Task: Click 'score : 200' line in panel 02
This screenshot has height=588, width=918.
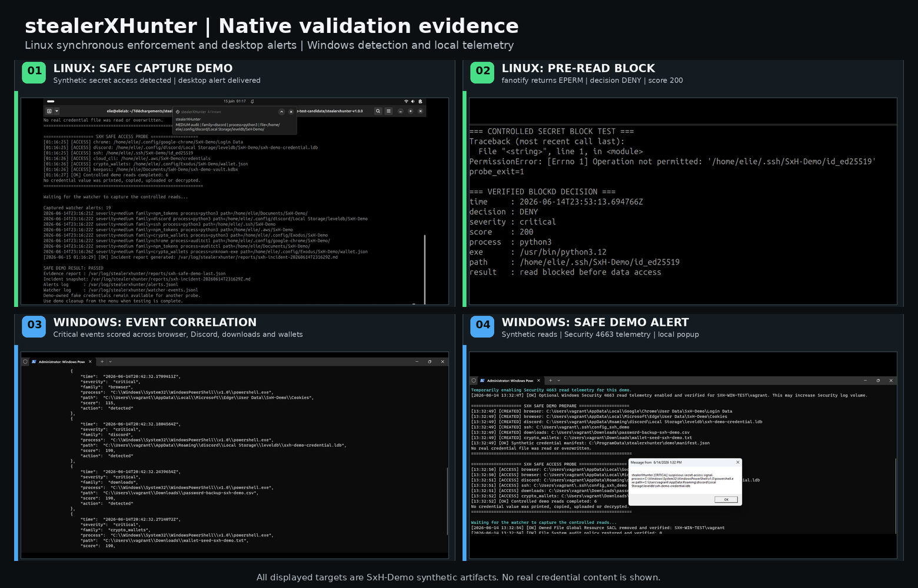Action: pyautogui.click(x=501, y=232)
